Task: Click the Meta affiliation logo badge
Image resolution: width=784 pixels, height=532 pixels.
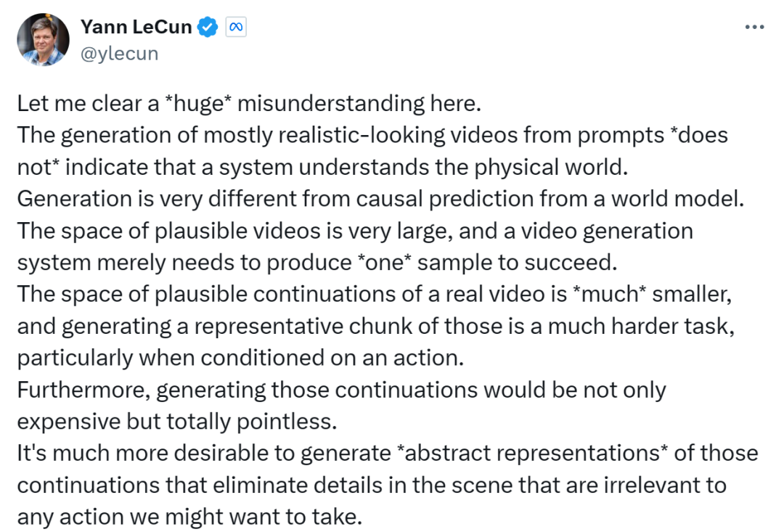Action: [x=236, y=28]
